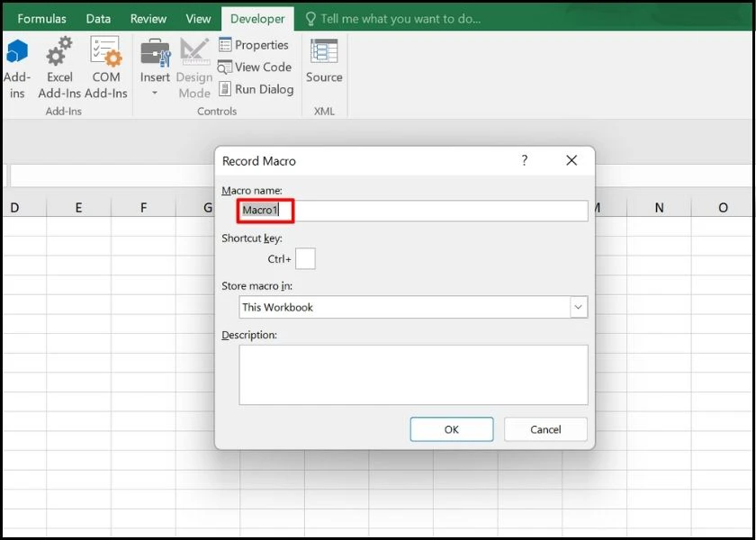Open the Store macro in dropdown arrow
756x540 pixels.
(579, 307)
